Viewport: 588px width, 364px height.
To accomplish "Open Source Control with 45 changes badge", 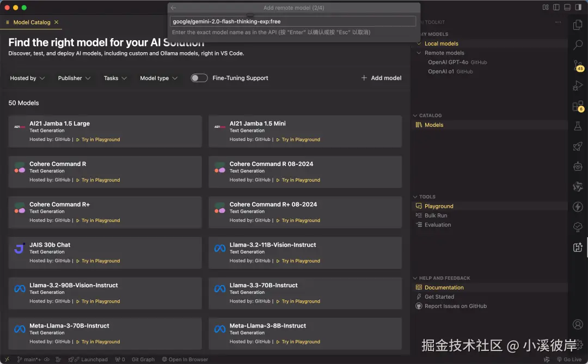I will [578, 66].
